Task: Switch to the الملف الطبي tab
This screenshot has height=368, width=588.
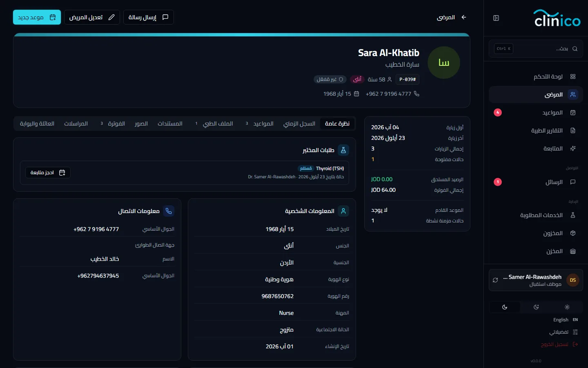Action: coord(214,123)
